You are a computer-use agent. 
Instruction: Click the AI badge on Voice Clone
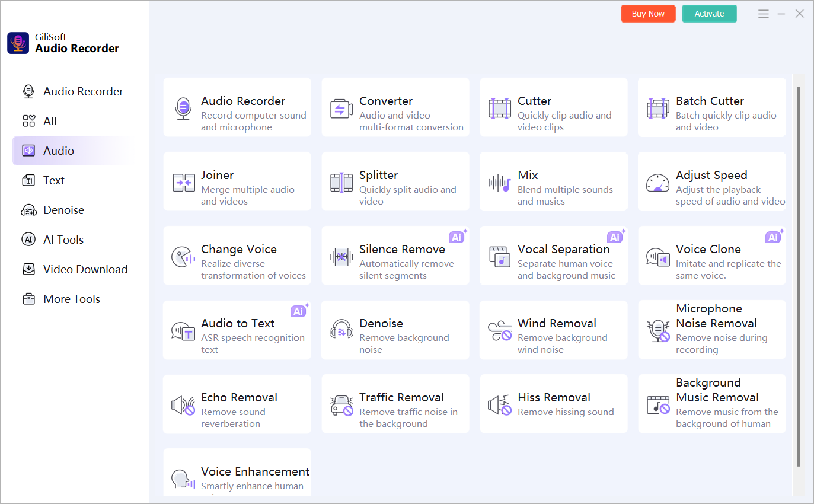coord(774,237)
